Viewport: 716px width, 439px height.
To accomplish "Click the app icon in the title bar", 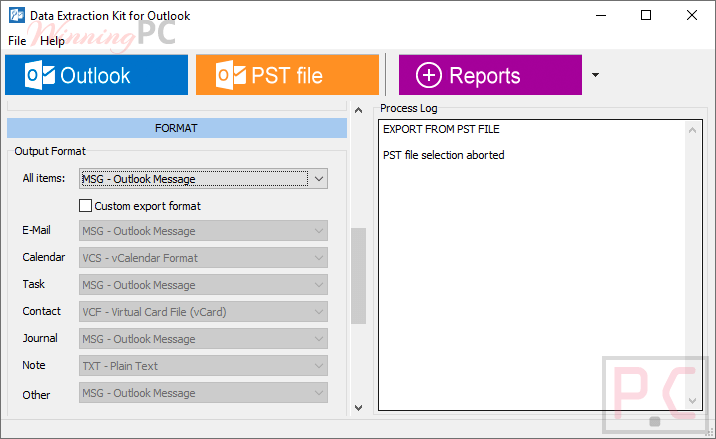I will pos(17,15).
